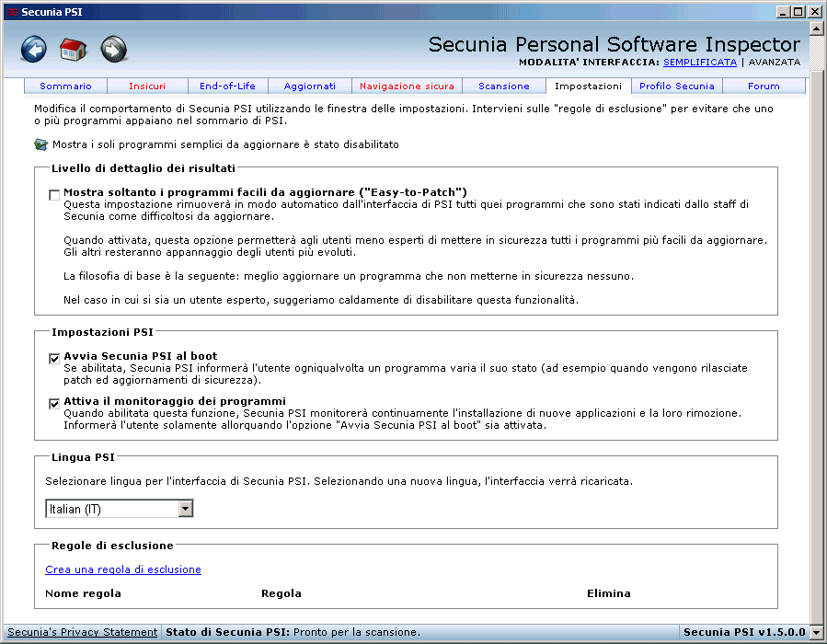Image resolution: width=827 pixels, height=644 pixels.
Task: Open the Profilo Secunia tab
Action: coord(677,86)
